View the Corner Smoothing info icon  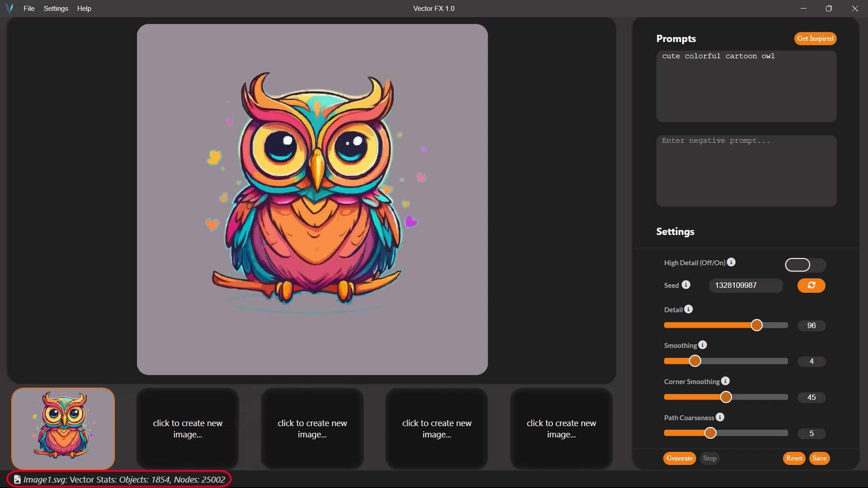click(x=726, y=381)
